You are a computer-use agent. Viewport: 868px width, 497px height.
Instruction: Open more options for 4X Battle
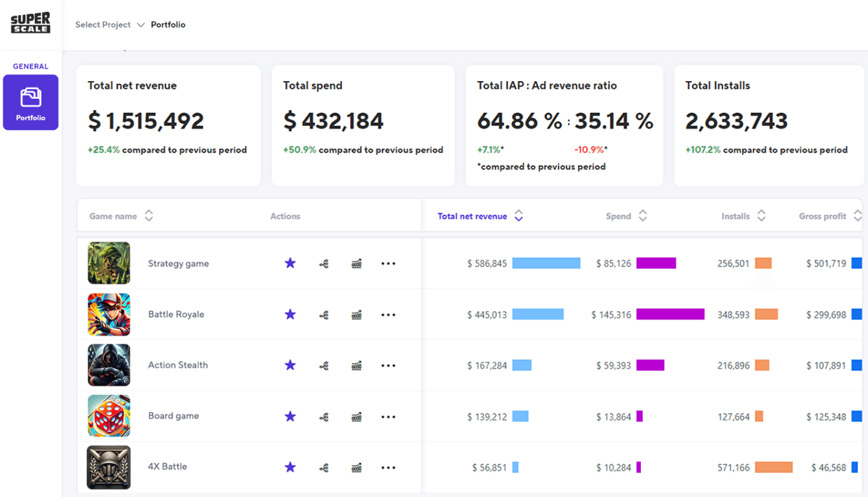click(388, 467)
